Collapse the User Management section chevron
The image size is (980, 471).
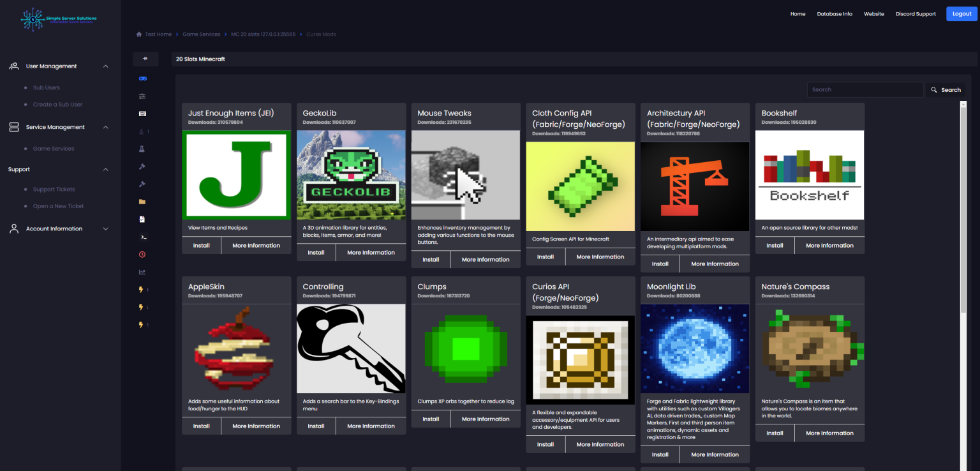[x=106, y=66]
